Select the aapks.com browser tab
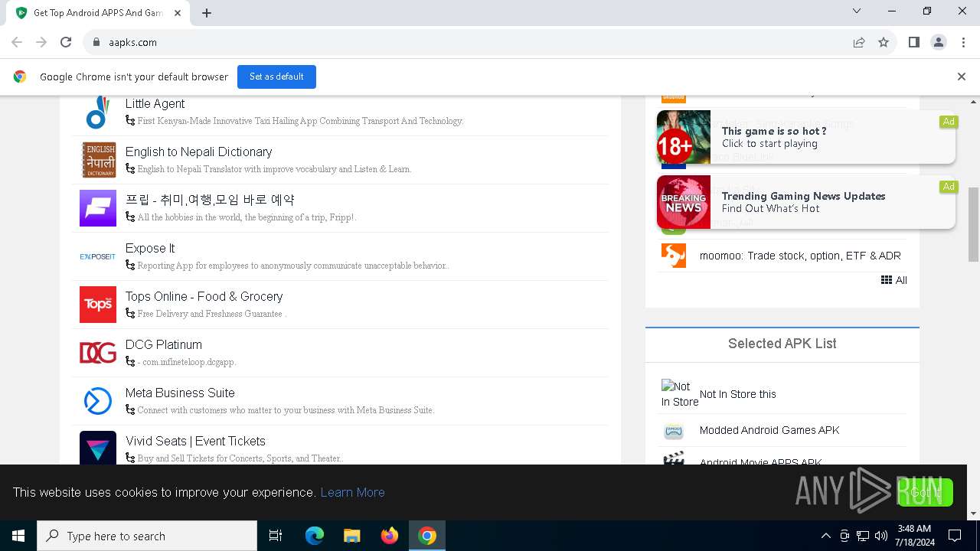The image size is (980, 551). point(97,13)
